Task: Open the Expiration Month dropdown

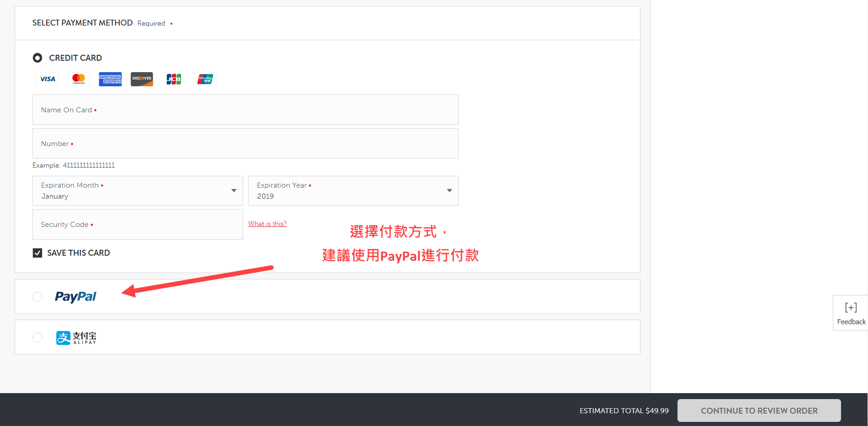Action: coord(138,191)
